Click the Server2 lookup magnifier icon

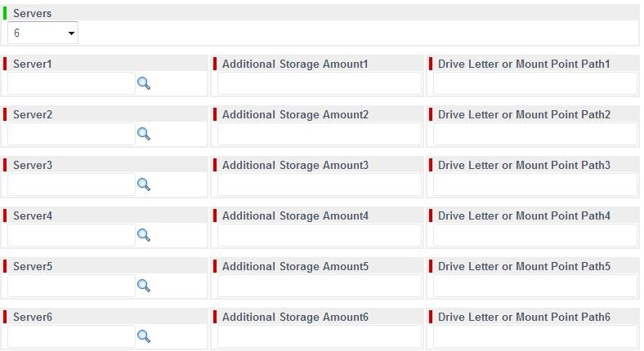coord(144,134)
